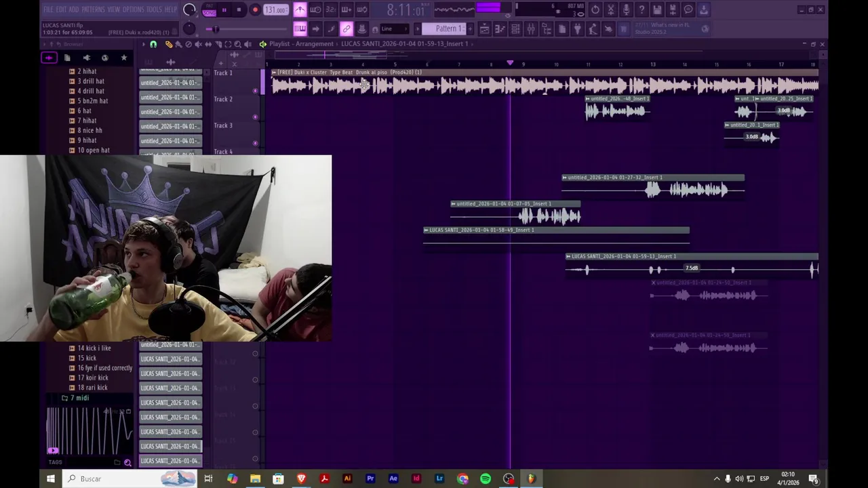Adjust the main volume knob
This screenshot has width=868, height=488.
tap(190, 9)
